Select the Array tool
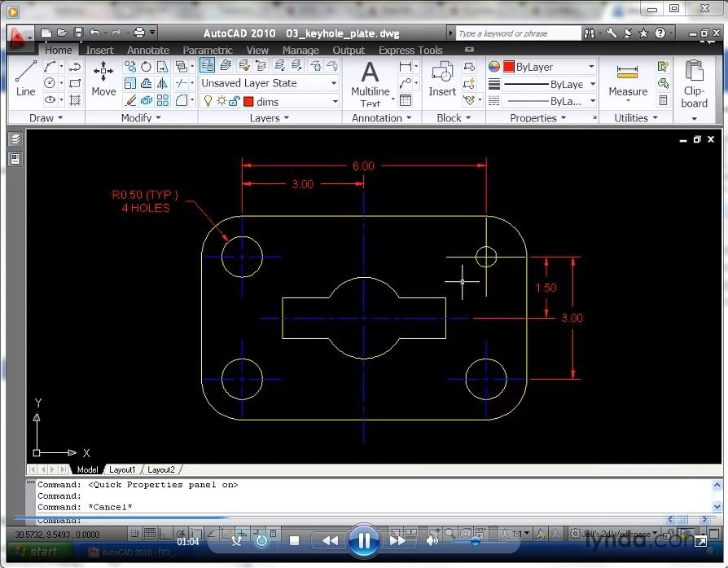The width and height of the screenshot is (728, 568). (x=163, y=100)
